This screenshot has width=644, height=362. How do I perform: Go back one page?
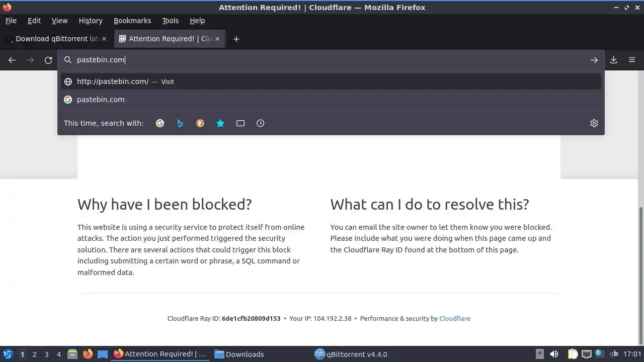(12, 60)
